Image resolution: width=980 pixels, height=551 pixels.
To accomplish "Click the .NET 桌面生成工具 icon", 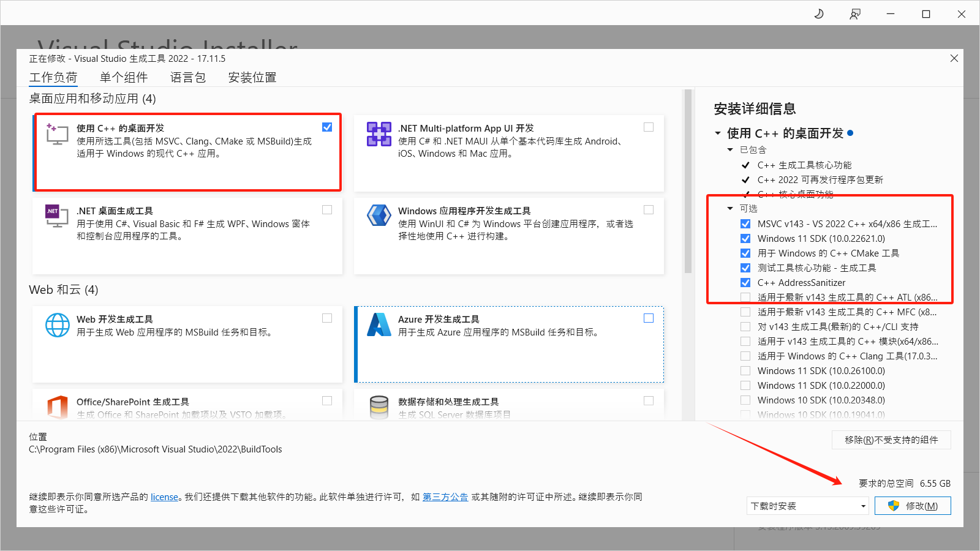I will [x=57, y=216].
